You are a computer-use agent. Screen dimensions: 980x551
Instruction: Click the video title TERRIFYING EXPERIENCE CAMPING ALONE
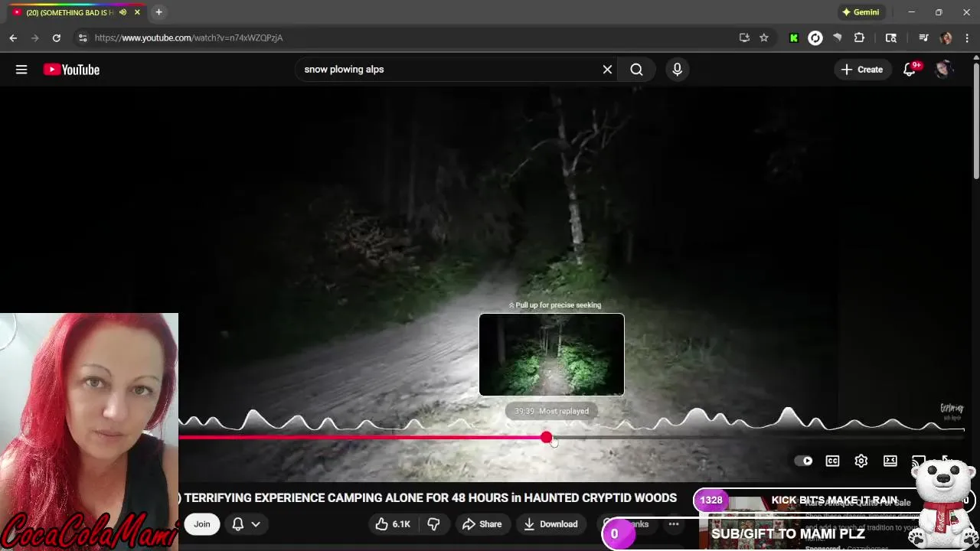point(430,498)
